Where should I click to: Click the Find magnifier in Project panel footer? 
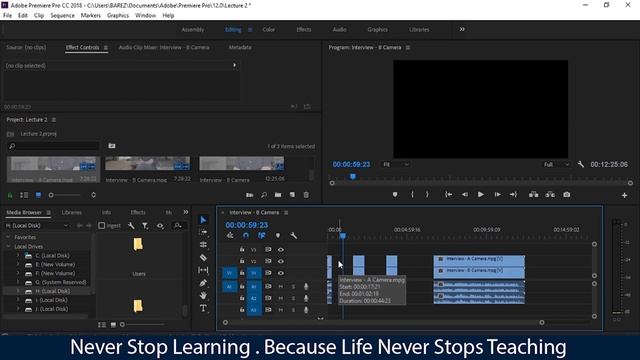[x=264, y=195]
